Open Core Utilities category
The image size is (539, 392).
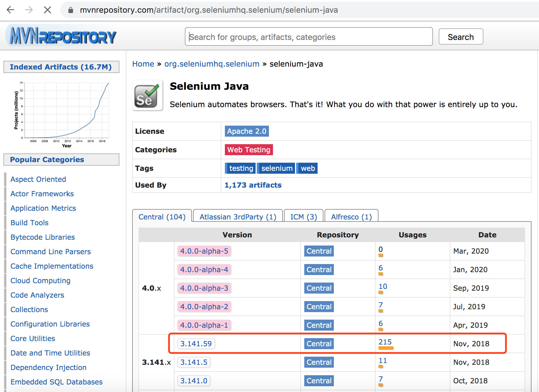[x=33, y=338]
